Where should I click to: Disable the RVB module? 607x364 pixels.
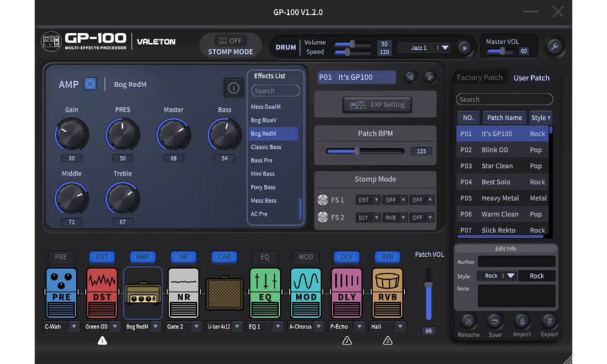point(387,257)
